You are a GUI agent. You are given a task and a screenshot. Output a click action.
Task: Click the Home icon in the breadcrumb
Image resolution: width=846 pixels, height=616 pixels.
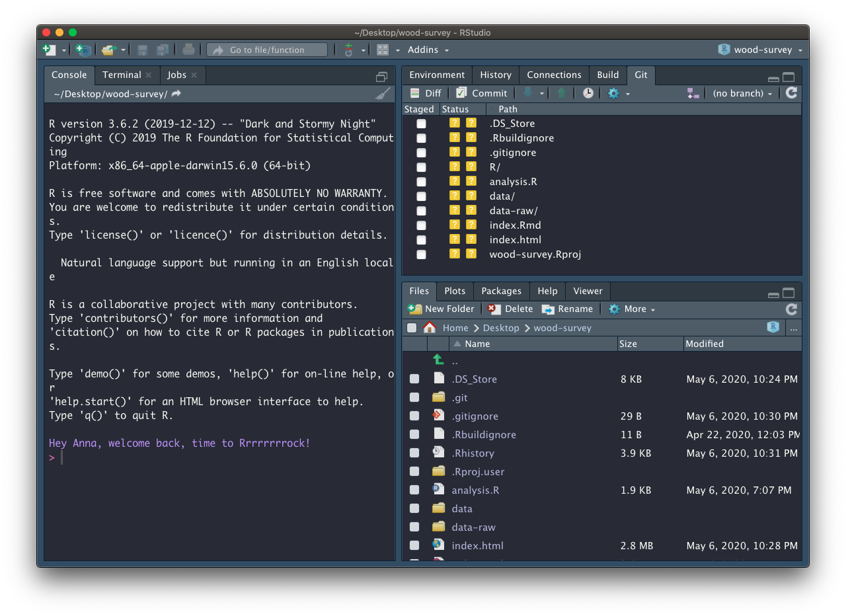point(430,327)
